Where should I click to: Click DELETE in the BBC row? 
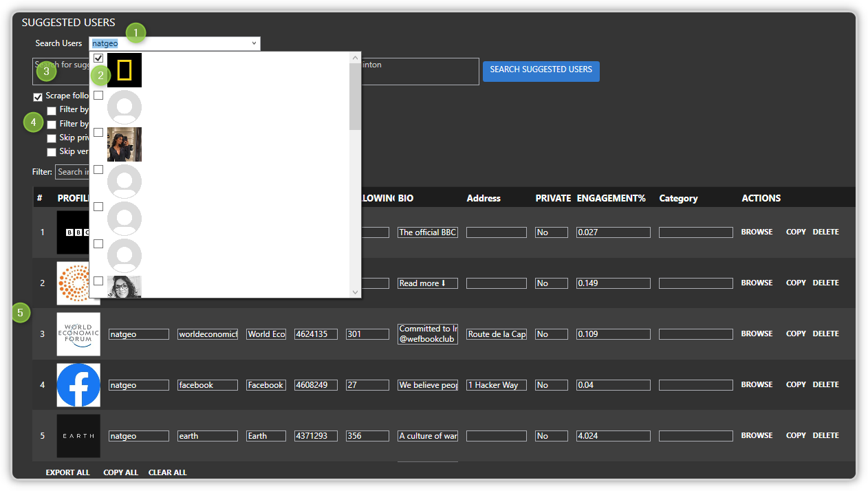pos(825,232)
